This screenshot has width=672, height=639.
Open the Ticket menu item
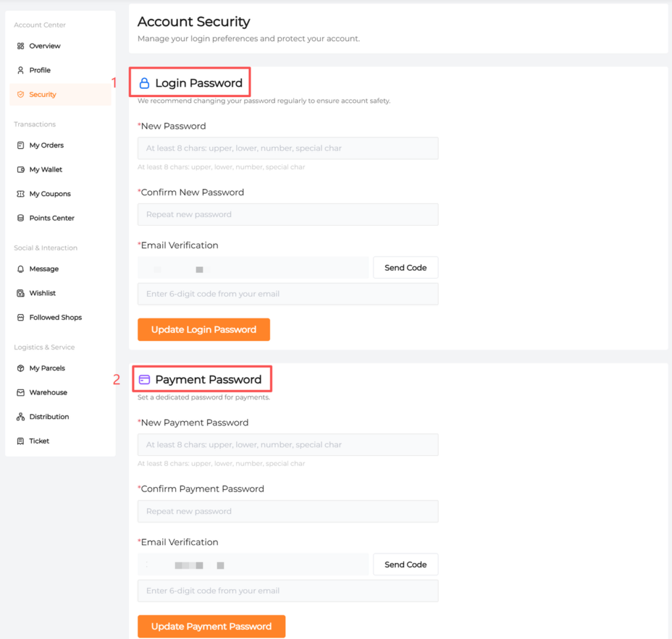tap(39, 441)
